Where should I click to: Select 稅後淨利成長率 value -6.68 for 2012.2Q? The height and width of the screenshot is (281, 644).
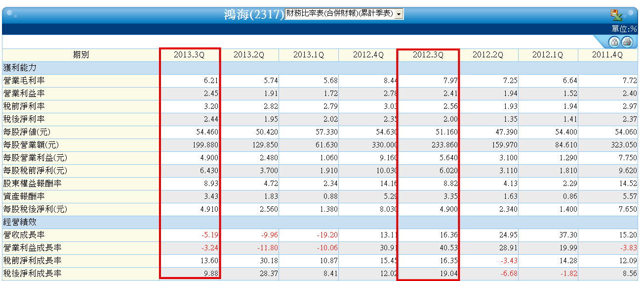pos(508,273)
